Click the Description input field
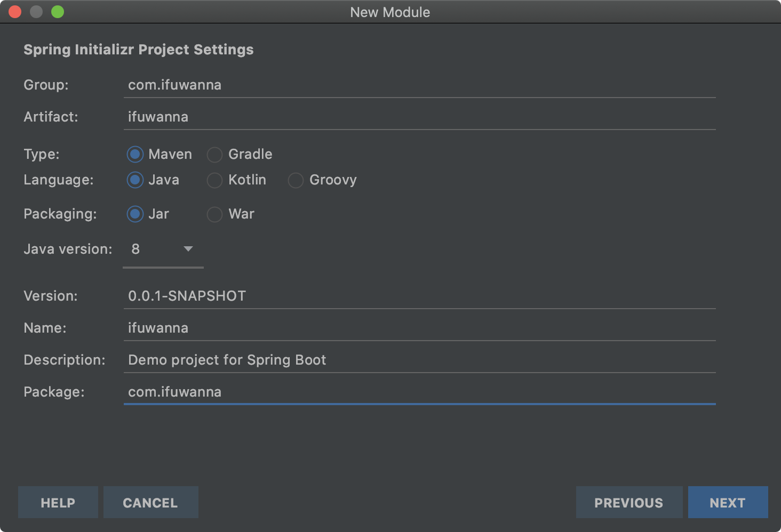The height and width of the screenshot is (532, 781). coord(419,360)
